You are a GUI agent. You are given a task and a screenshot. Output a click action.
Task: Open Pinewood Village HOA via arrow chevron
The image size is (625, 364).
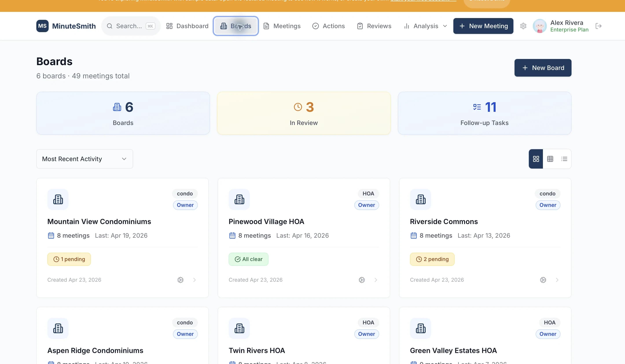coord(376,280)
